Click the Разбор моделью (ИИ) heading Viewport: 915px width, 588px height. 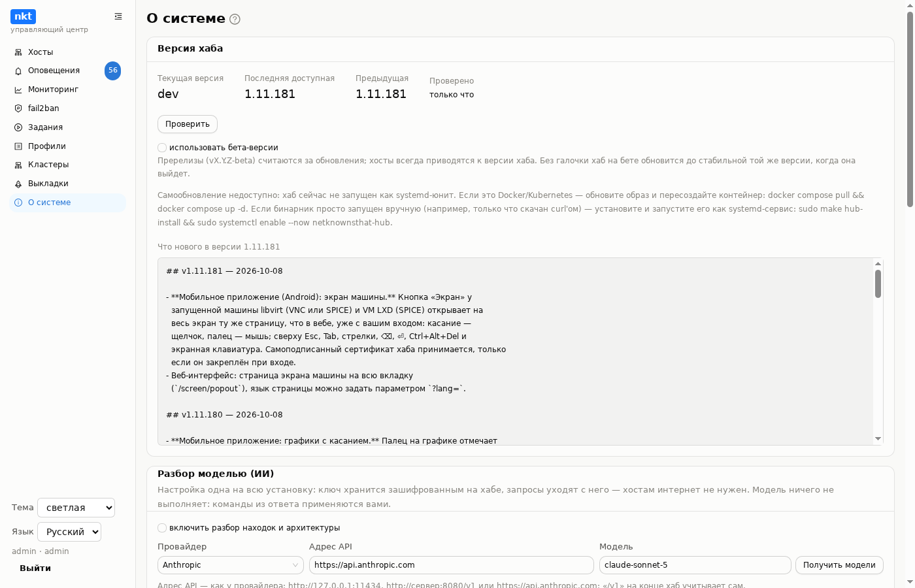point(216,474)
